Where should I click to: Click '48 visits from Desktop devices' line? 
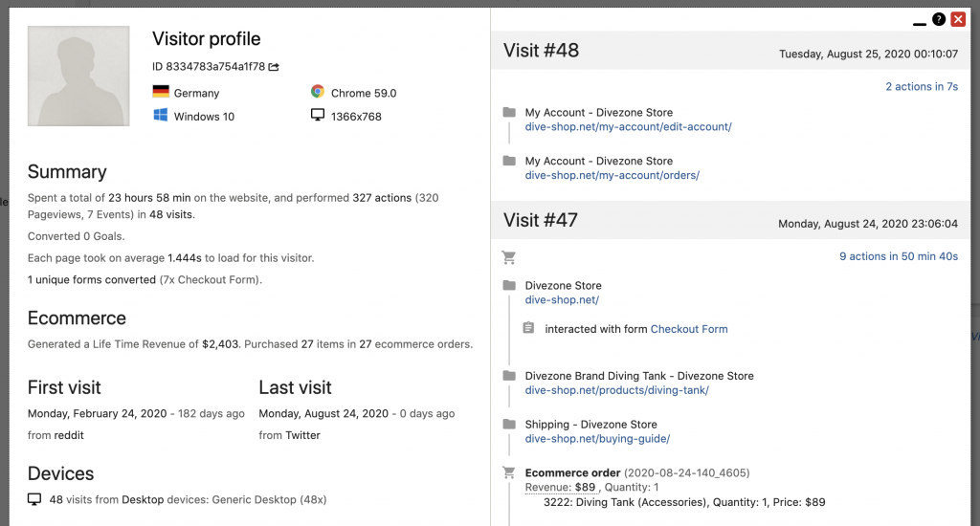coord(188,500)
